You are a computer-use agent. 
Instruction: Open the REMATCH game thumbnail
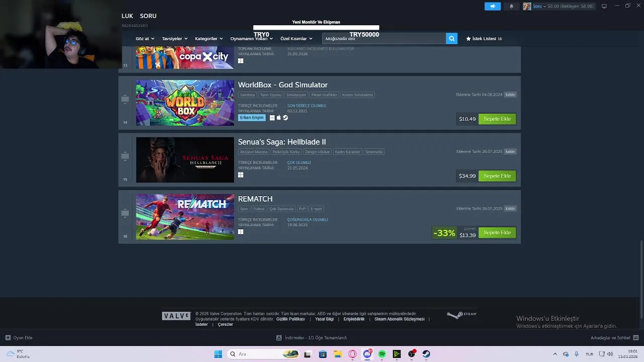(x=185, y=217)
